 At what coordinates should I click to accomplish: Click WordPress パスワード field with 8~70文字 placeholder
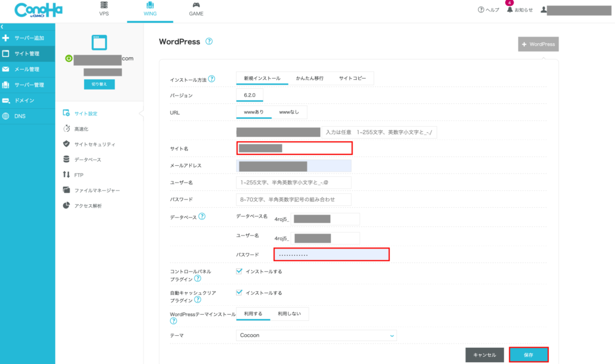(x=294, y=199)
